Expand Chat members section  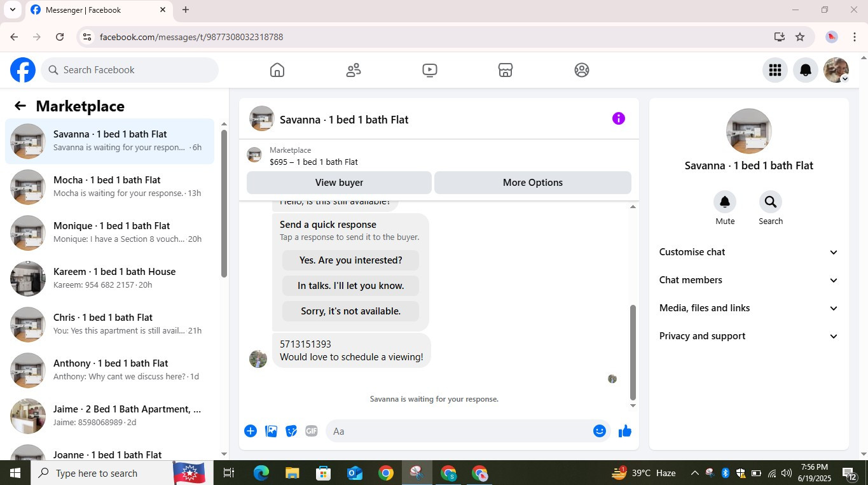coord(749,280)
